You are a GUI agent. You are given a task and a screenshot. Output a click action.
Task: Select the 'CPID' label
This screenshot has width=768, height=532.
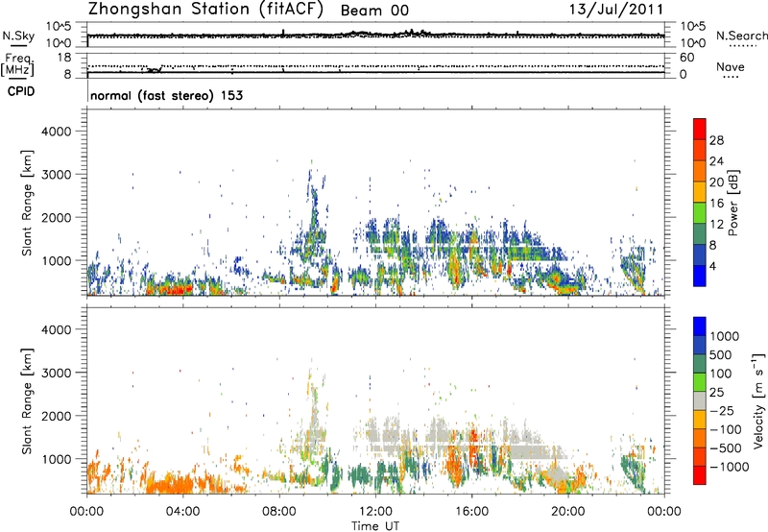(21, 91)
